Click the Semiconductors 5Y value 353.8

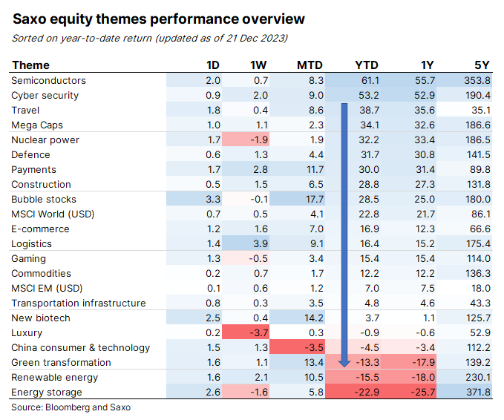(x=475, y=80)
